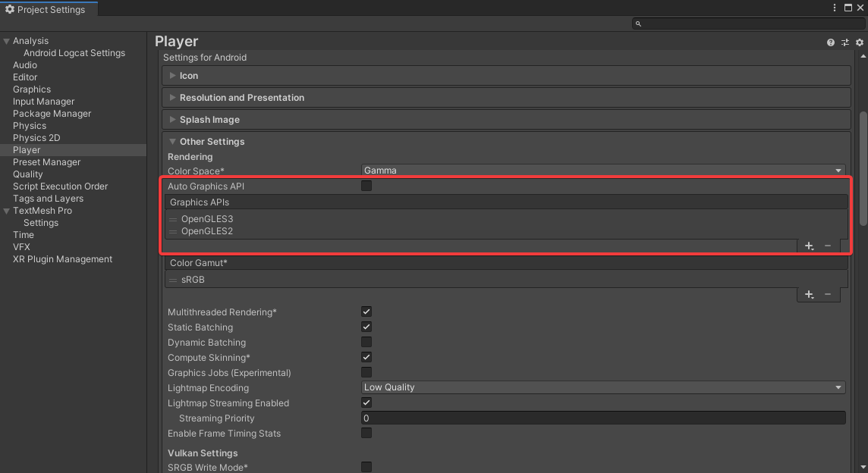868x473 pixels.
Task: Enable the Auto Graphics API checkbox
Action: pyautogui.click(x=366, y=186)
